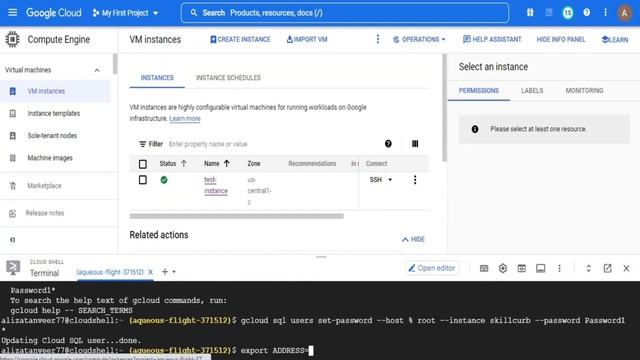Viewport: 640px width, 360px height.
Task: Open the My First Project selector
Action: coord(125,13)
